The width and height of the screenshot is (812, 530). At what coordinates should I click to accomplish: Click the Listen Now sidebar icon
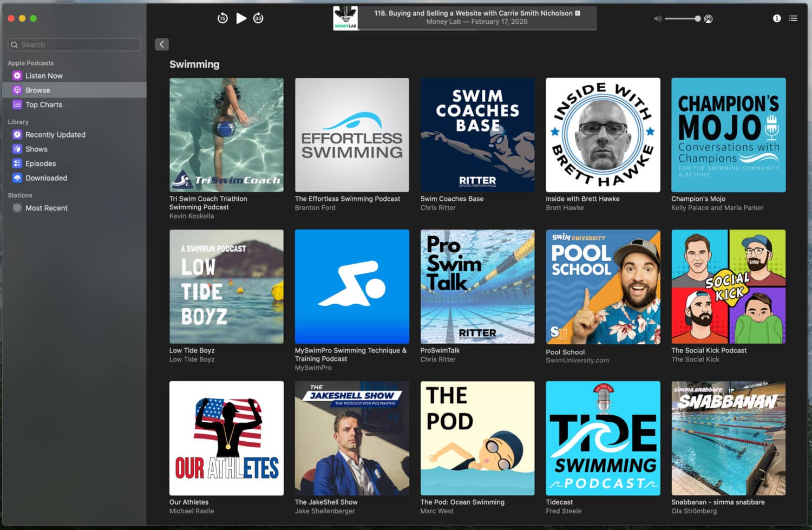pyautogui.click(x=17, y=76)
